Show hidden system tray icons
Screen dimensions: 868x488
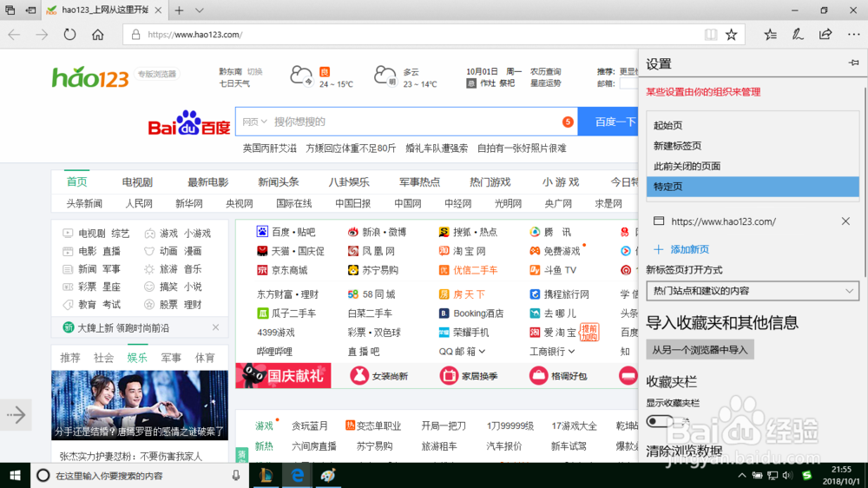[742, 475]
